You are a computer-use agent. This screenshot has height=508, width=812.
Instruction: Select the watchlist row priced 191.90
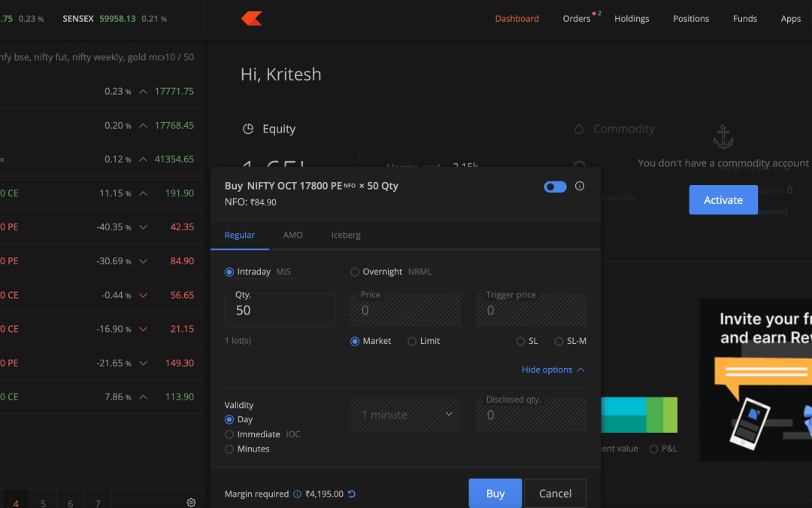tap(102, 193)
